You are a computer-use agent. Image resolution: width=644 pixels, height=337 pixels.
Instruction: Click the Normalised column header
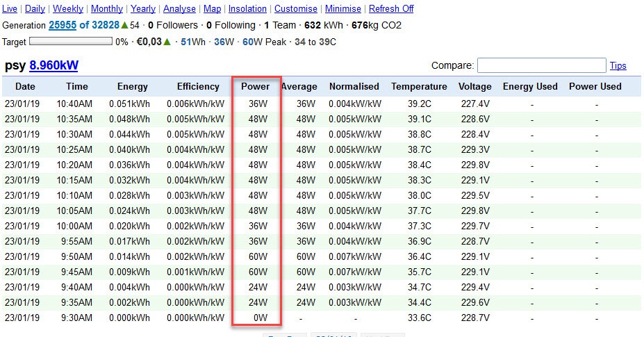pos(354,86)
